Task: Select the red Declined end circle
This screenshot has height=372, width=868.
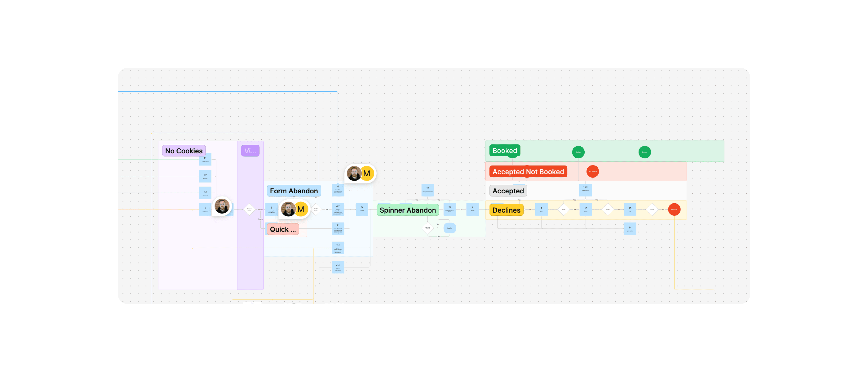Action: 674,209
